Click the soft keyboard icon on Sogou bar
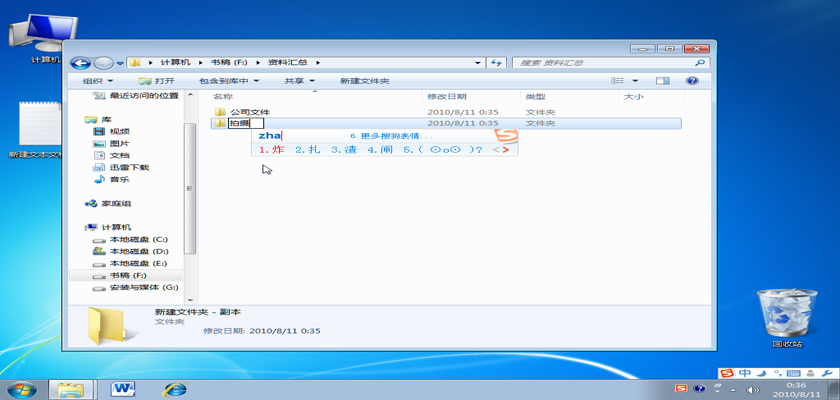 [x=792, y=374]
